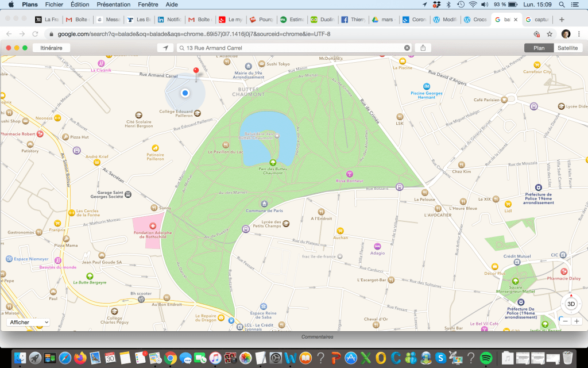Click the Lidl shop icon

507,204
